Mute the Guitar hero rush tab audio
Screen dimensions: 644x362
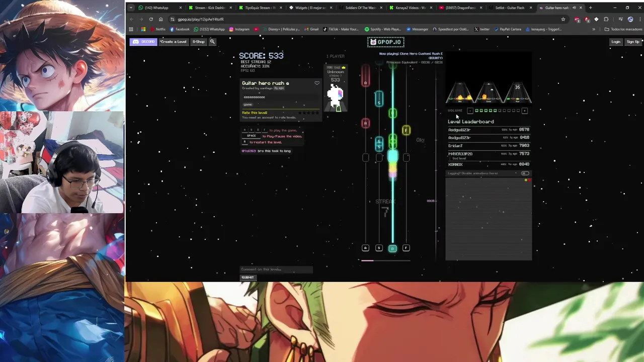coord(574,8)
